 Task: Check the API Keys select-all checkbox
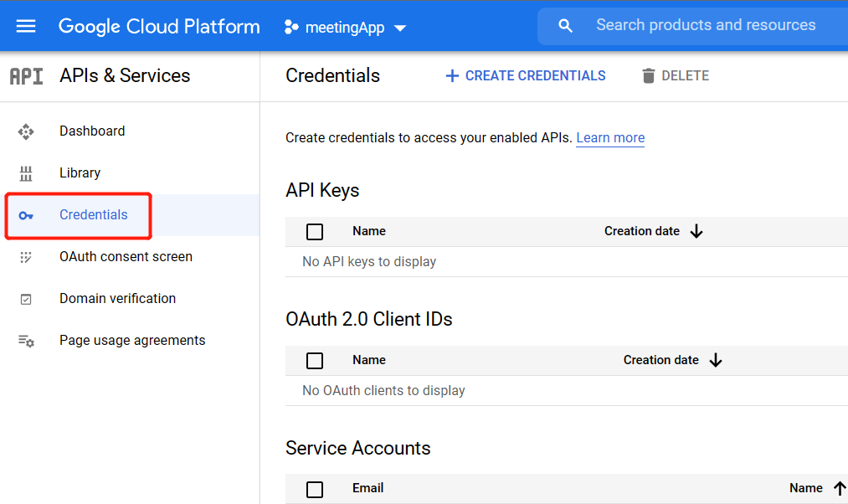[x=315, y=232]
